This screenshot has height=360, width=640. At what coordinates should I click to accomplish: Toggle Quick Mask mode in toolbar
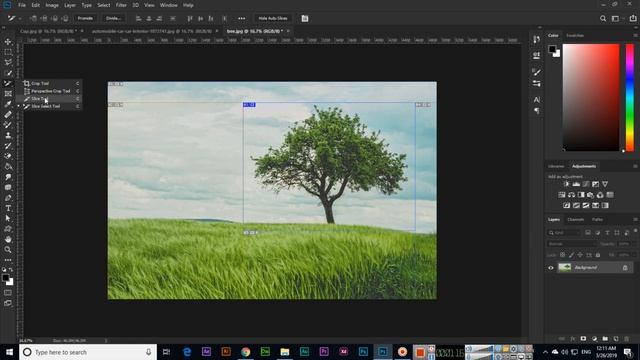(x=8, y=293)
